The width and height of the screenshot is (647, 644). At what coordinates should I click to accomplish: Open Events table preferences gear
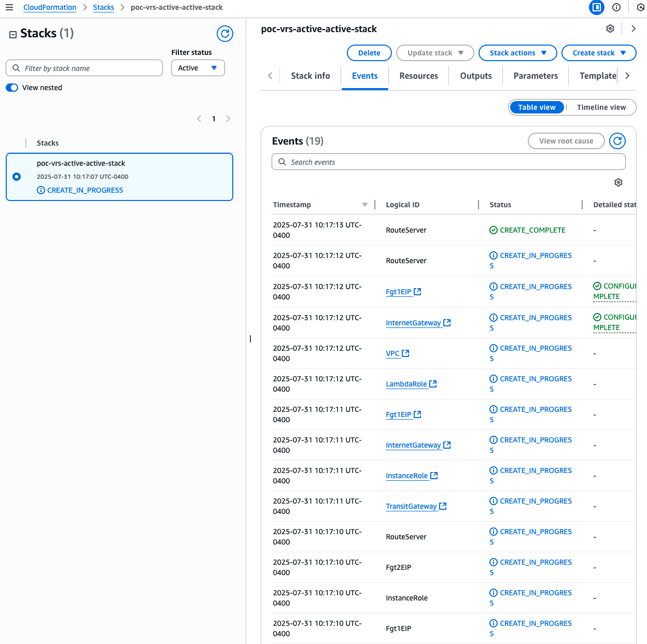pos(618,182)
